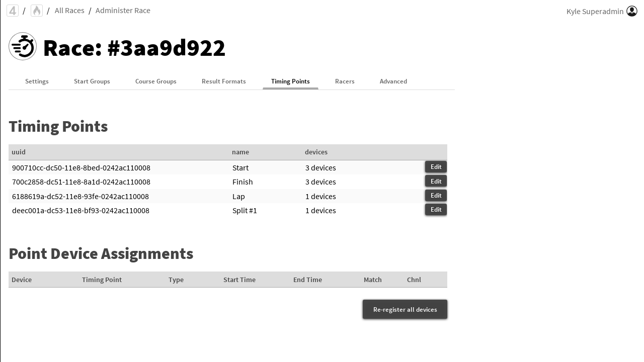Image resolution: width=644 pixels, height=362 pixels.
Task: Click the Start timing point UUID
Action: (x=81, y=168)
